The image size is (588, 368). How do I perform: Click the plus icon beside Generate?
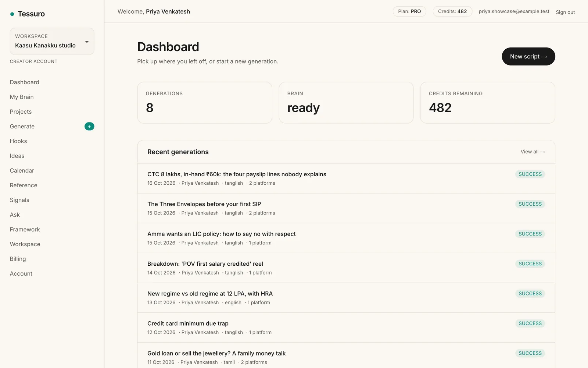[89, 126]
